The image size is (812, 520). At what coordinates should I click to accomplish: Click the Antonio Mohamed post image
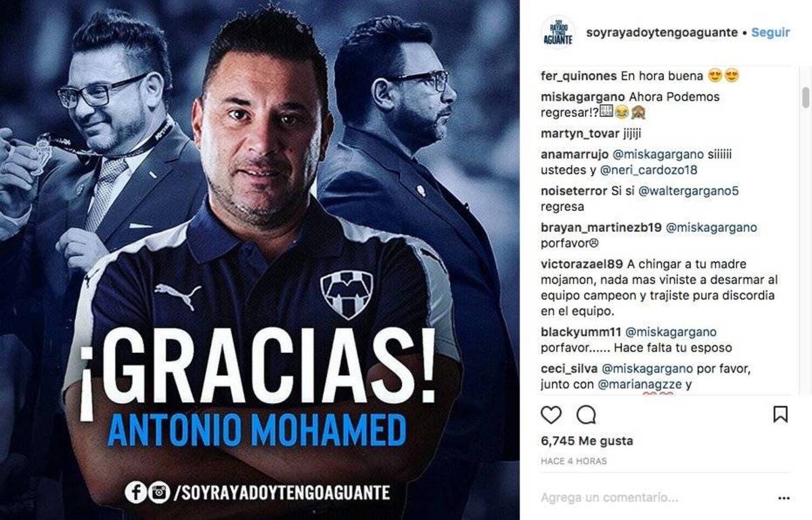260,260
